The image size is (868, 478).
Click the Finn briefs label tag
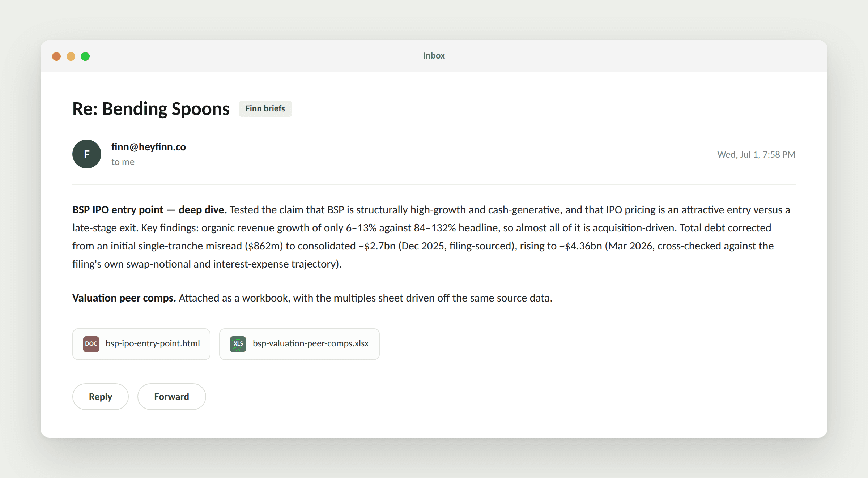(265, 109)
